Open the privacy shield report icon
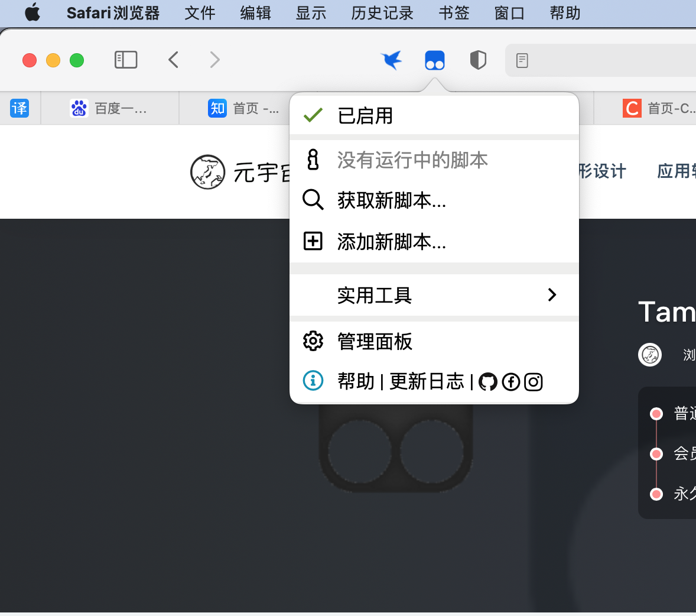This screenshot has width=696, height=616. 478,60
